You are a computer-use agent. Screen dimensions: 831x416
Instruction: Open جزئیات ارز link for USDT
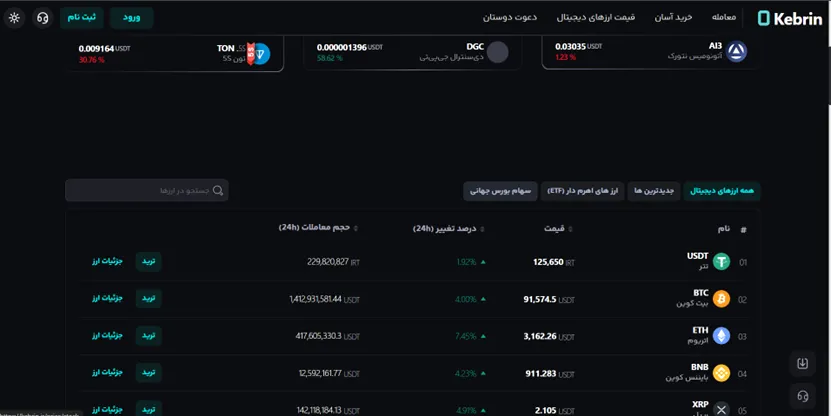coord(108,261)
